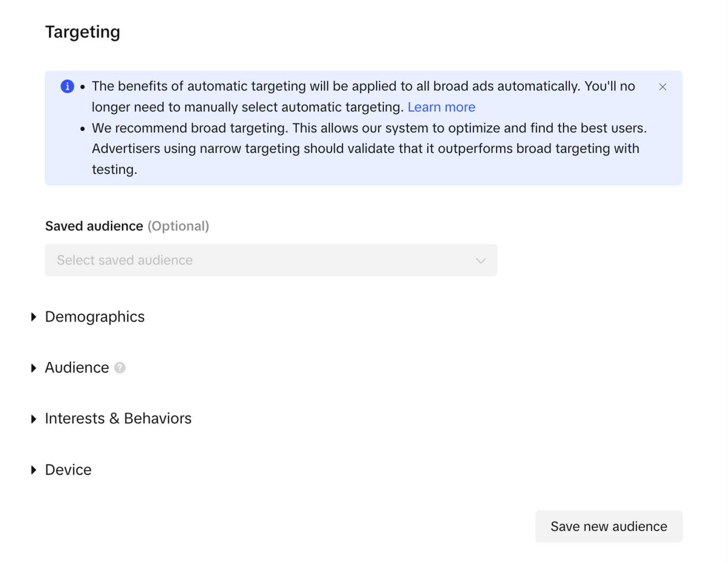The height and width of the screenshot is (563, 728).
Task: Open the Learn more link
Action: pyautogui.click(x=441, y=107)
